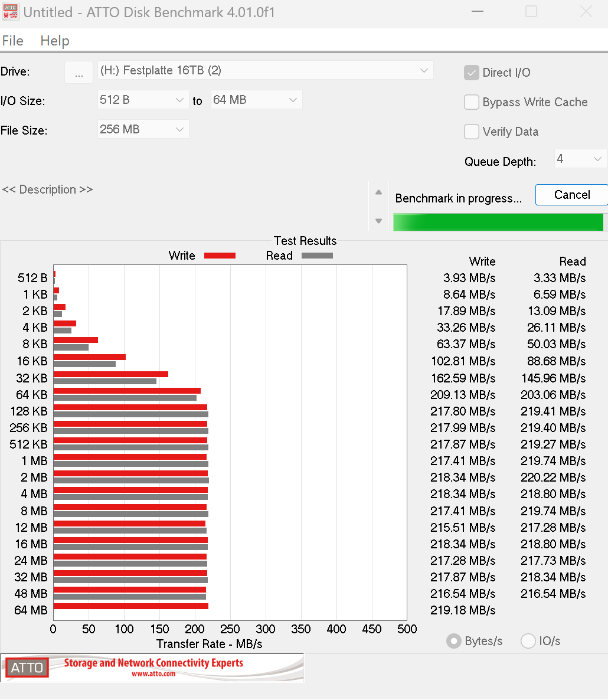Click the Read column header
This screenshot has height=700, width=608.
[573, 261]
